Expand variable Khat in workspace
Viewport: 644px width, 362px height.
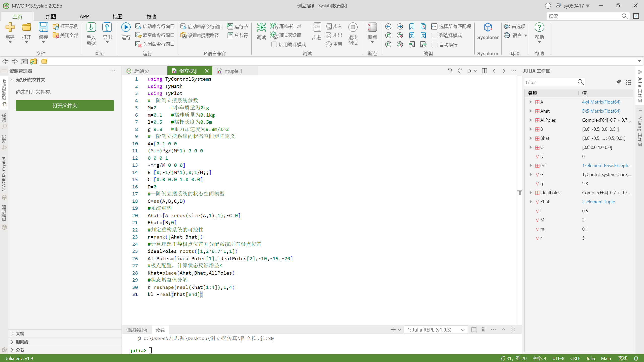(531, 202)
